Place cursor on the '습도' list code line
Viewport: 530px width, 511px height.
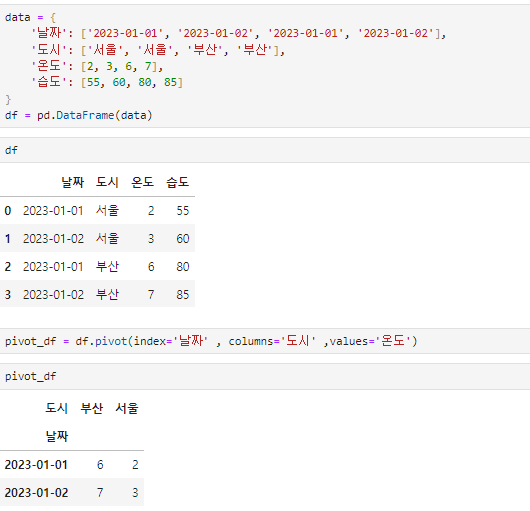pos(107,82)
